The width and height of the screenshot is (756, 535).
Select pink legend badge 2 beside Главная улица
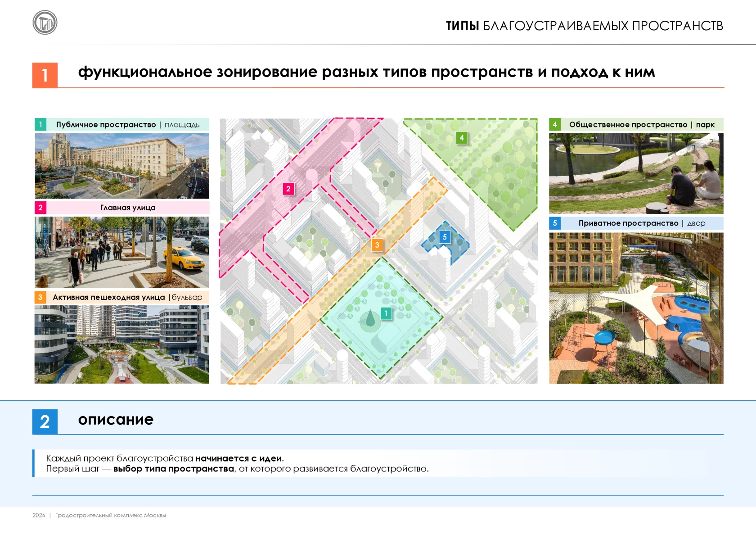40,207
